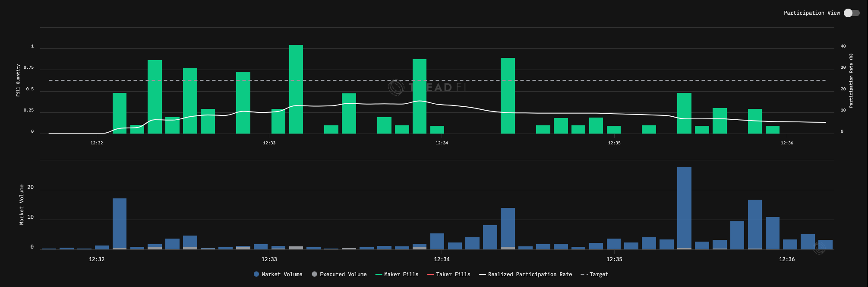Click the 12:35 tick on market volume axis

click(x=614, y=259)
